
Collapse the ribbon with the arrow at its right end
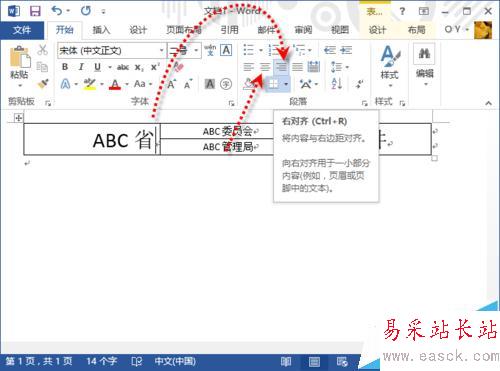point(488,103)
